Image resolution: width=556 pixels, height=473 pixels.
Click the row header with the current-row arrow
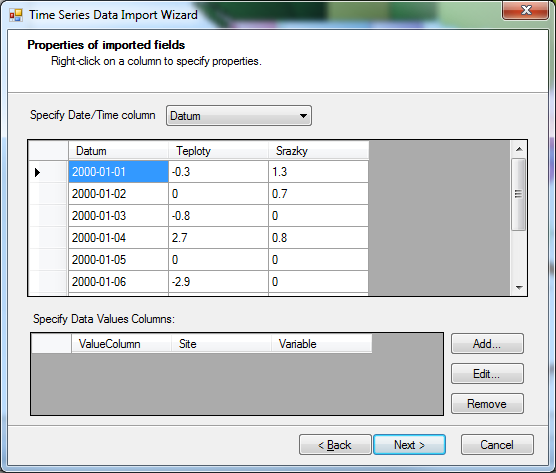48,172
